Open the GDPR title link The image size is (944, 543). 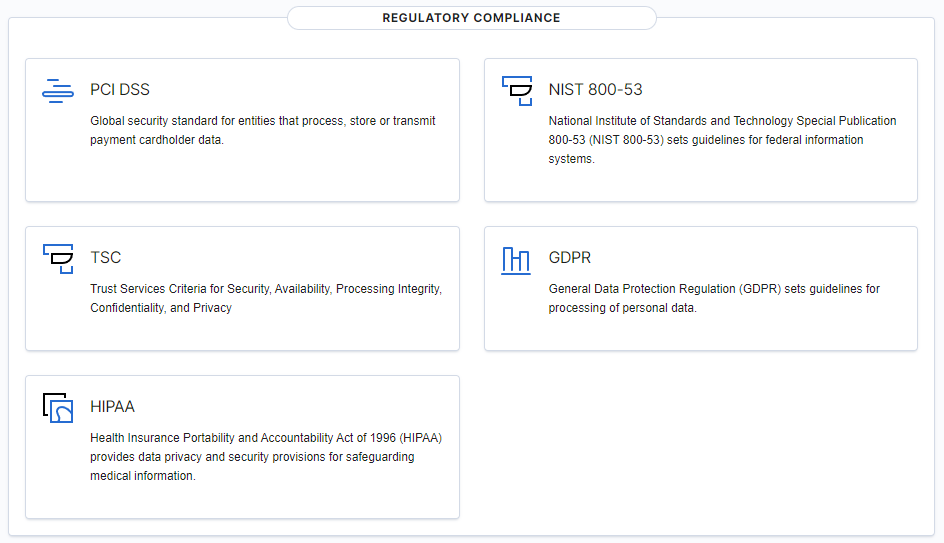569,258
